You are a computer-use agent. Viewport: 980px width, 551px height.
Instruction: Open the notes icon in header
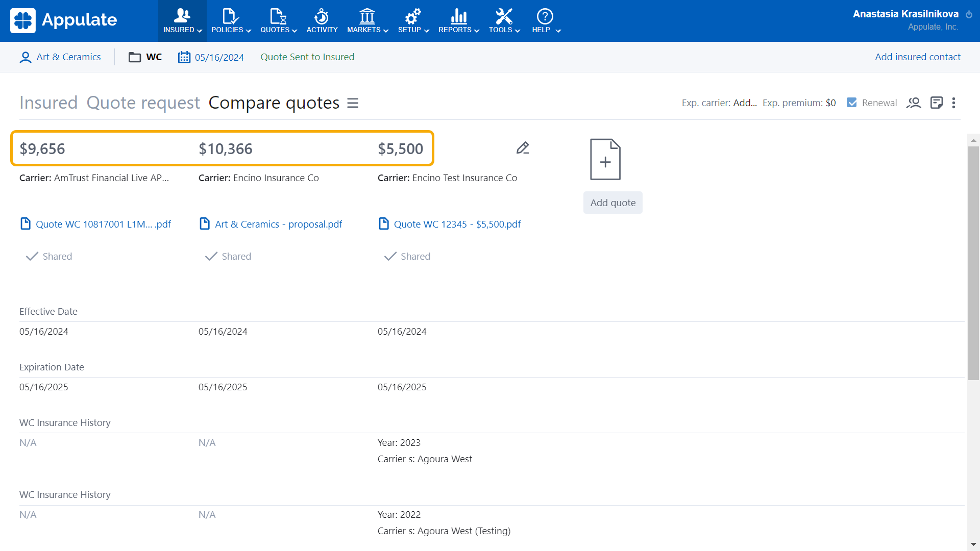coord(936,103)
